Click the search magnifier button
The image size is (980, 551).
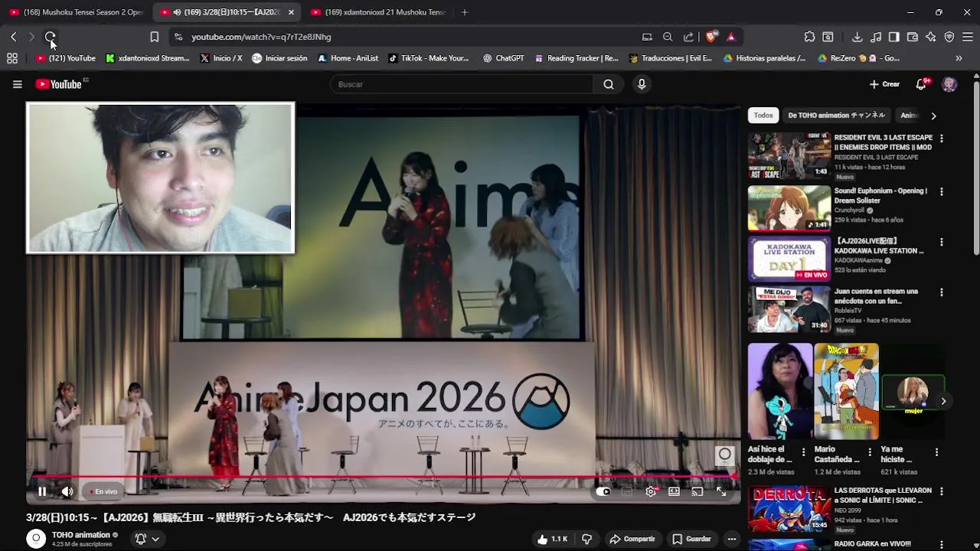point(608,84)
